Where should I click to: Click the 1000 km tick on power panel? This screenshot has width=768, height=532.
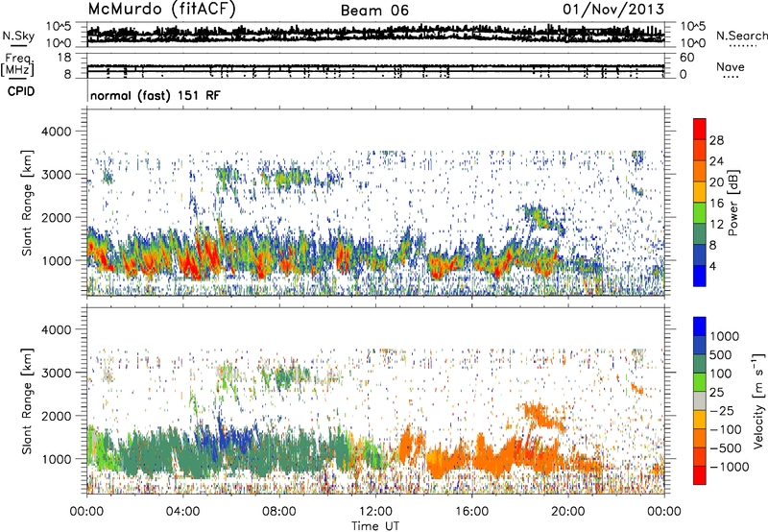pos(57,260)
